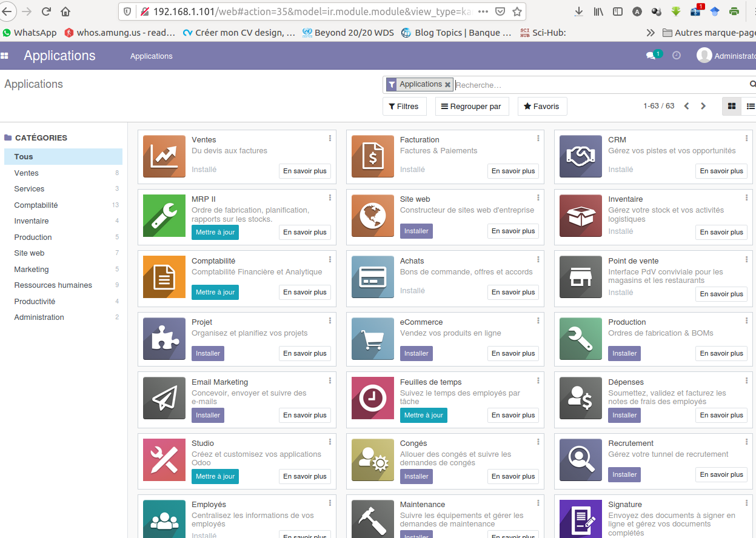Install the Site web module
This screenshot has width=756, height=538.
coord(416,231)
